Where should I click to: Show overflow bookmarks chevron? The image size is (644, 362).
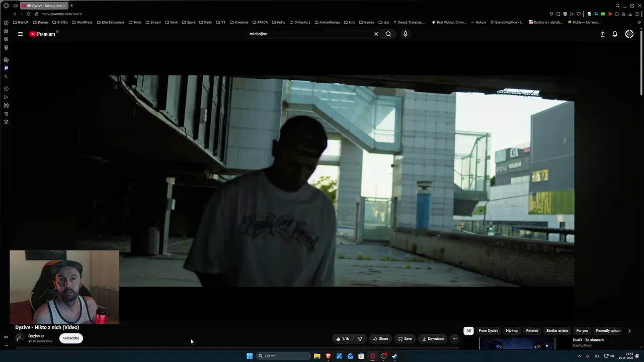pos(639,22)
